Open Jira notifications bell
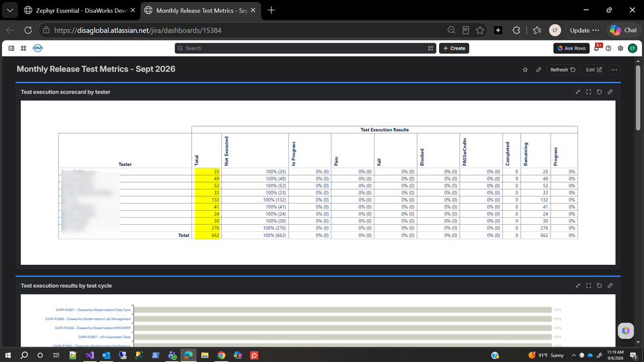 click(x=597, y=48)
